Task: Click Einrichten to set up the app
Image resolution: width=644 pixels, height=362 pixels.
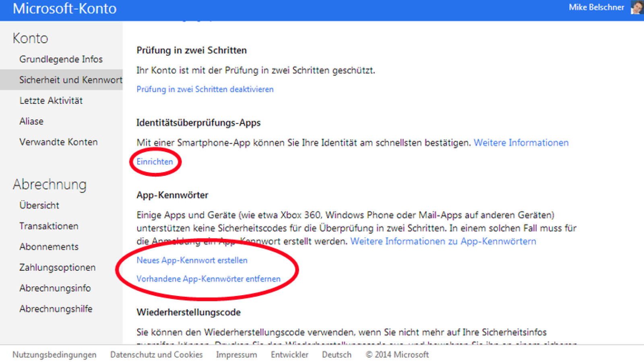Action: (155, 162)
